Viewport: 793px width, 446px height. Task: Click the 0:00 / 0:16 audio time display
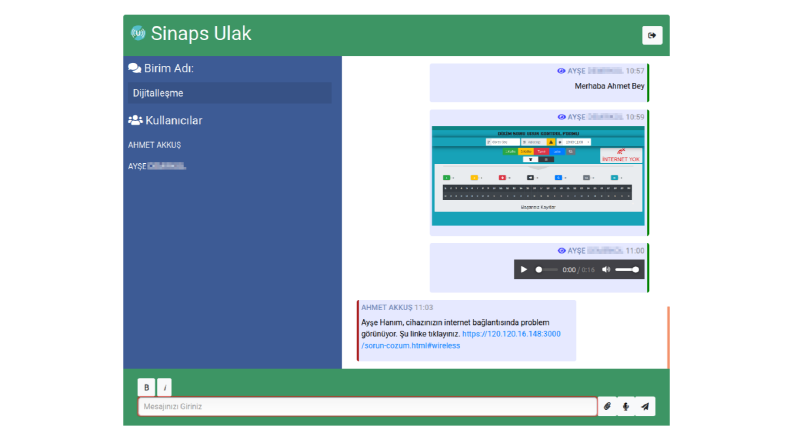pyautogui.click(x=579, y=270)
